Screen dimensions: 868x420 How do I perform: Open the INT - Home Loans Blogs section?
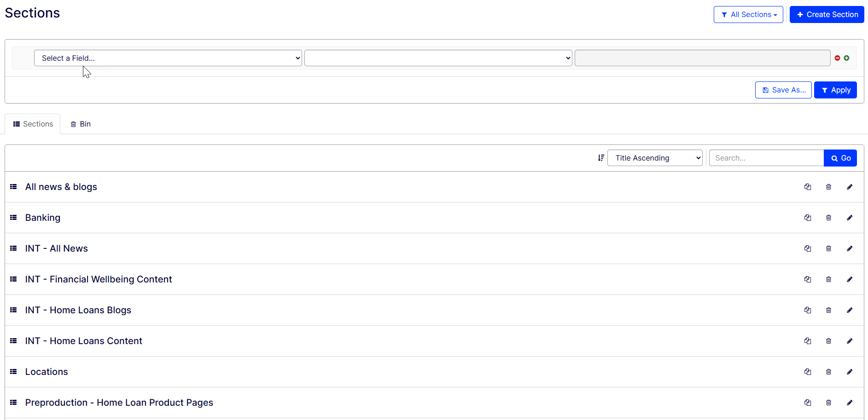[x=78, y=310]
